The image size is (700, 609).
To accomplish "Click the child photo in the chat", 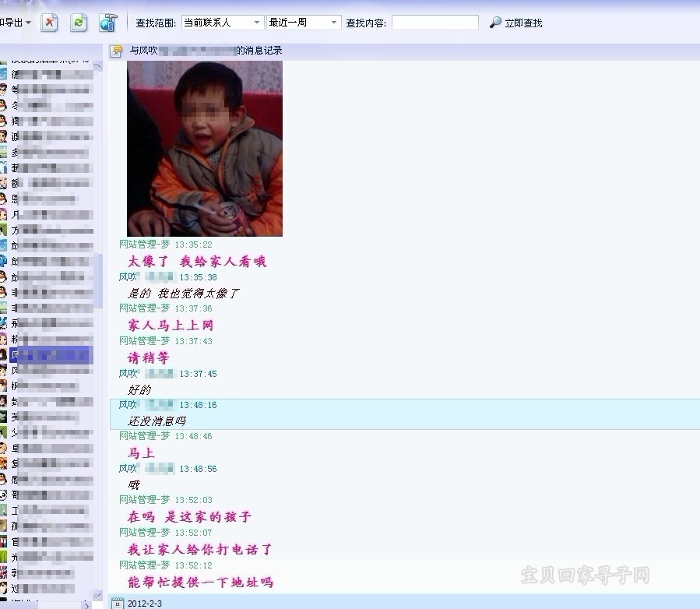I will click(x=205, y=148).
